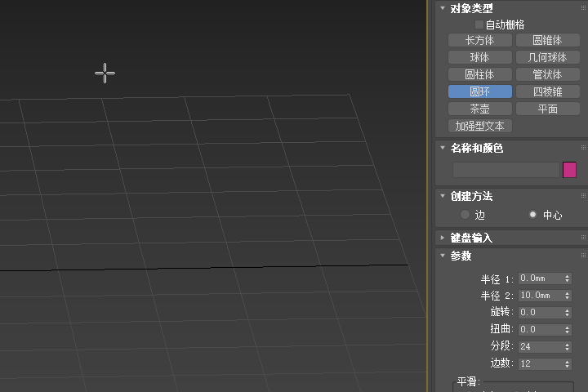Image resolution: width=588 pixels, height=392 pixels.
Task: Click the 加强型文本 button
Action: click(480, 126)
